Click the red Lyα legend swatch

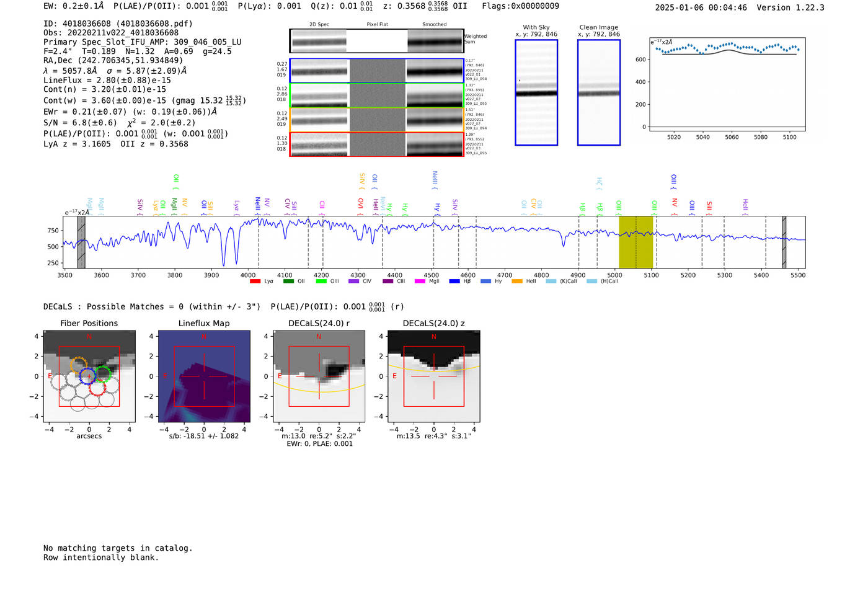pos(255,282)
